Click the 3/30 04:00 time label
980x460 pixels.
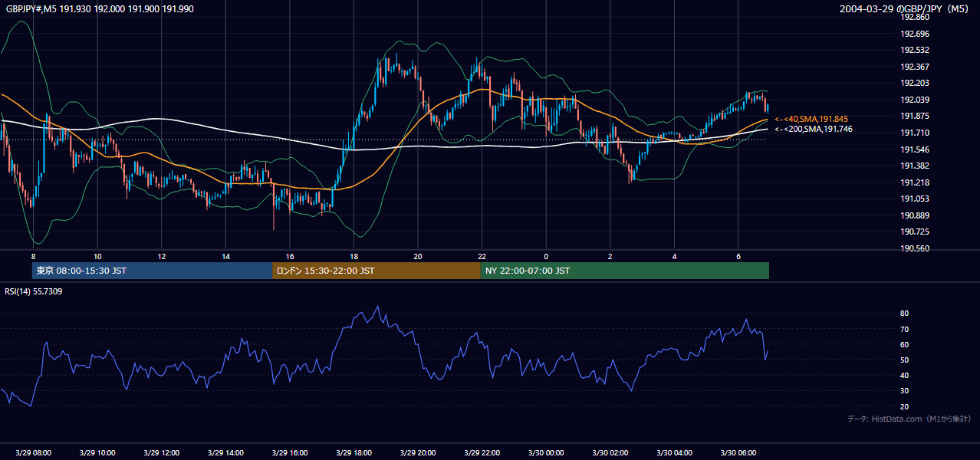click(674, 453)
